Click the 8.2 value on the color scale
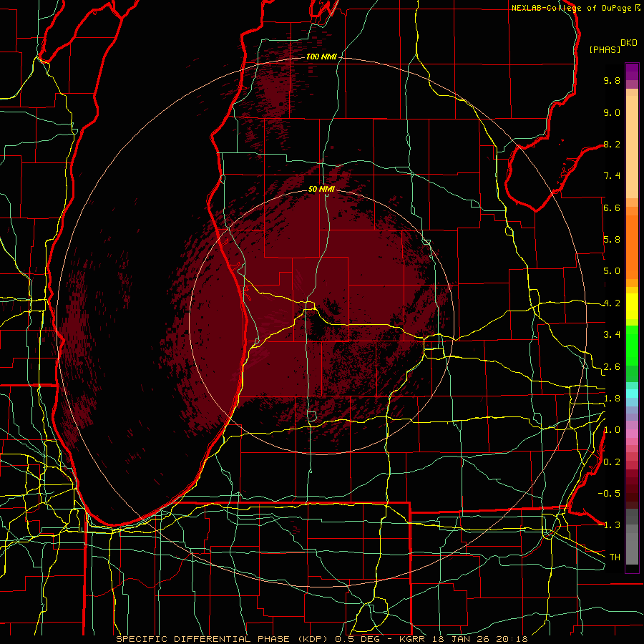Image resolution: width=644 pixels, height=644 pixels. [x=612, y=144]
